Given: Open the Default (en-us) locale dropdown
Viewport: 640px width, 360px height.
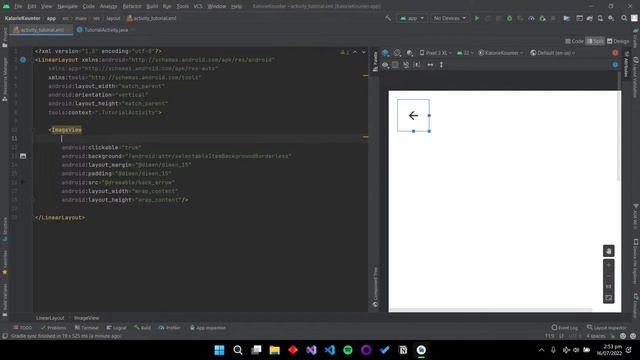Looking at the screenshot, I should [552, 53].
